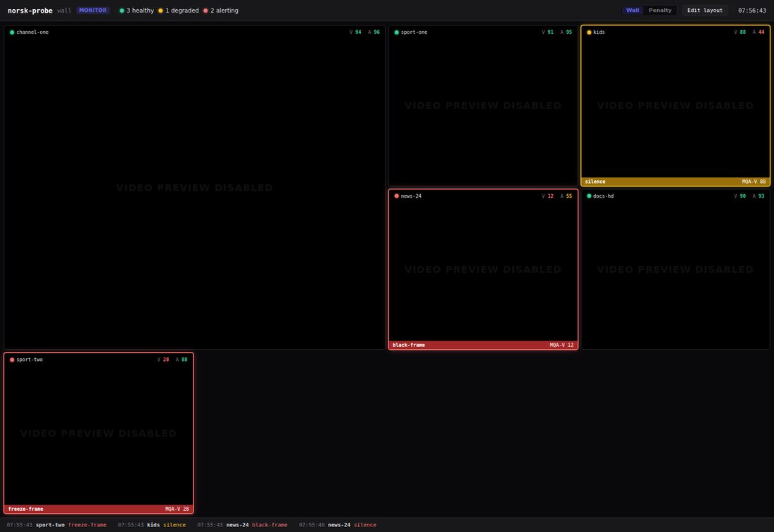The width and height of the screenshot is (774, 532).
Task: Open the news-24 black-frame event in log
Action: pyautogui.click(x=242, y=525)
